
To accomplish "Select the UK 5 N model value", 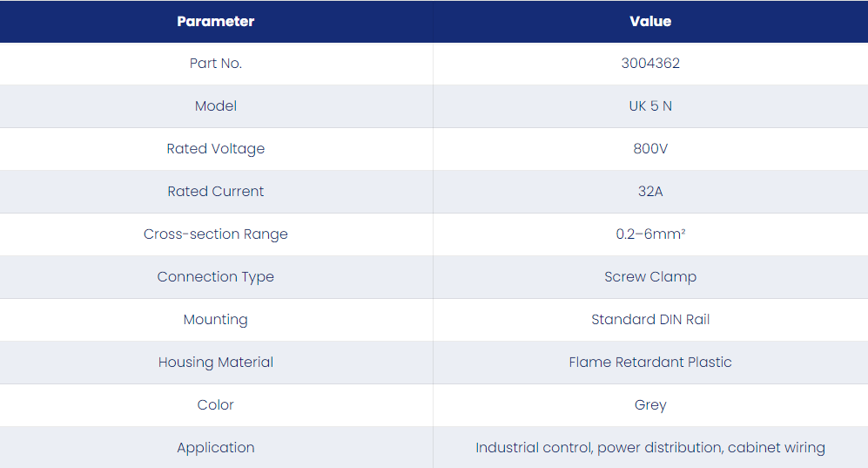I will pyautogui.click(x=650, y=105).
